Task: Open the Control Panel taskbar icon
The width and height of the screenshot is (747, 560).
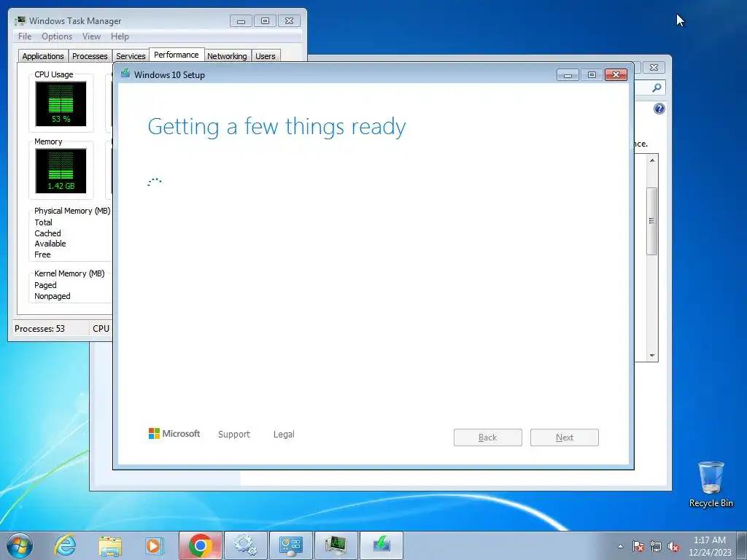Action: click(x=290, y=545)
